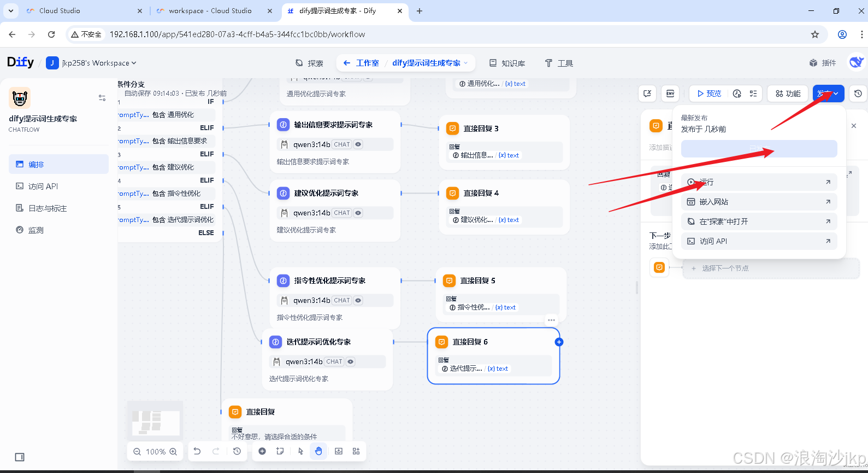Select the 建议优化提示词专家 node
The image size is (868, 473).
coord(335,211)
